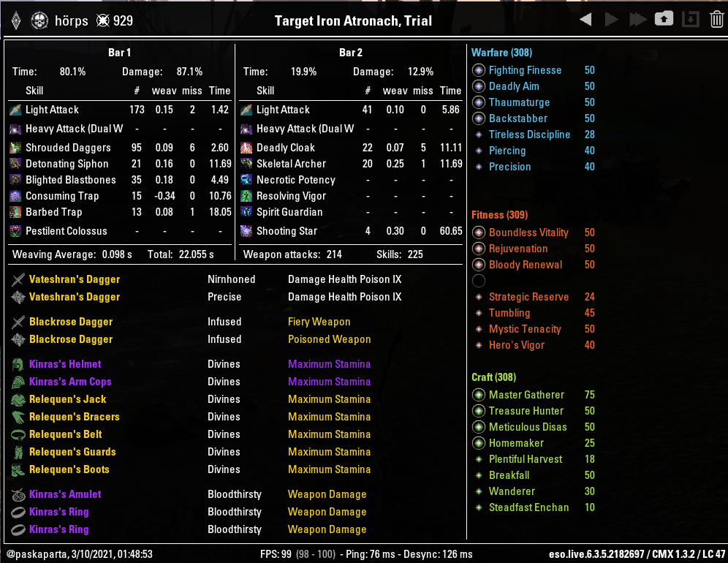728x563 pixels.
Task: Click the skull icon beside hörps
Action: pos(39,21)
